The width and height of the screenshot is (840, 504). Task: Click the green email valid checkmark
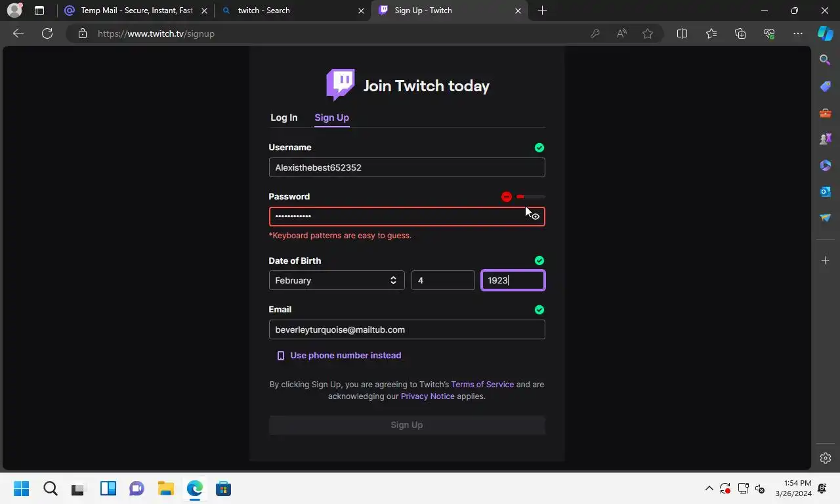click(x=539, y=310)
